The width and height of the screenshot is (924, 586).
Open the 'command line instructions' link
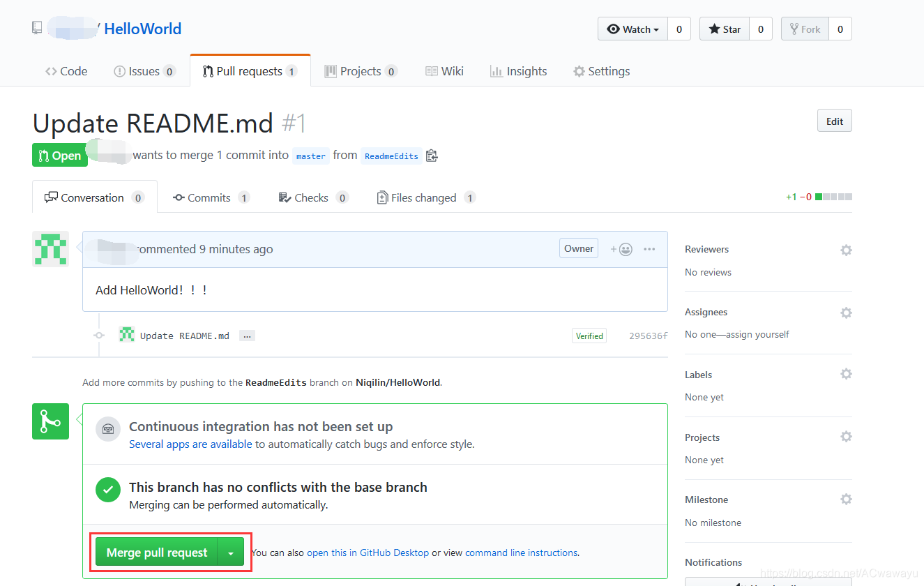tap(521, 553)
